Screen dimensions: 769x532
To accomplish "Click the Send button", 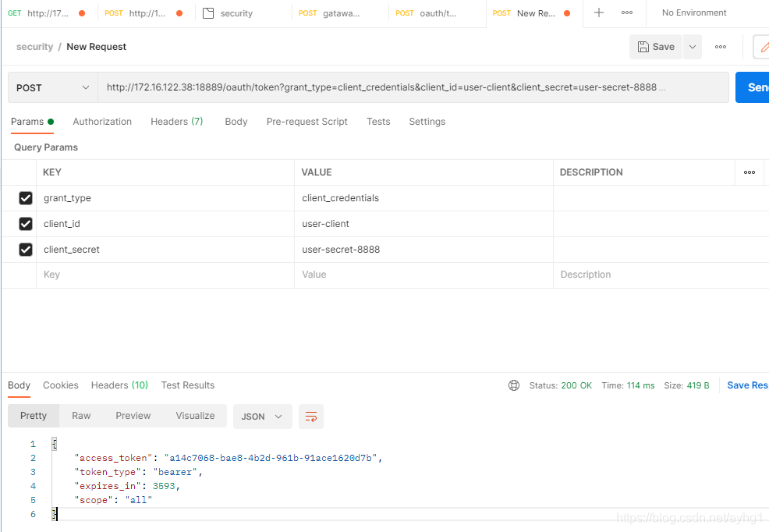I will coord(753,88).
